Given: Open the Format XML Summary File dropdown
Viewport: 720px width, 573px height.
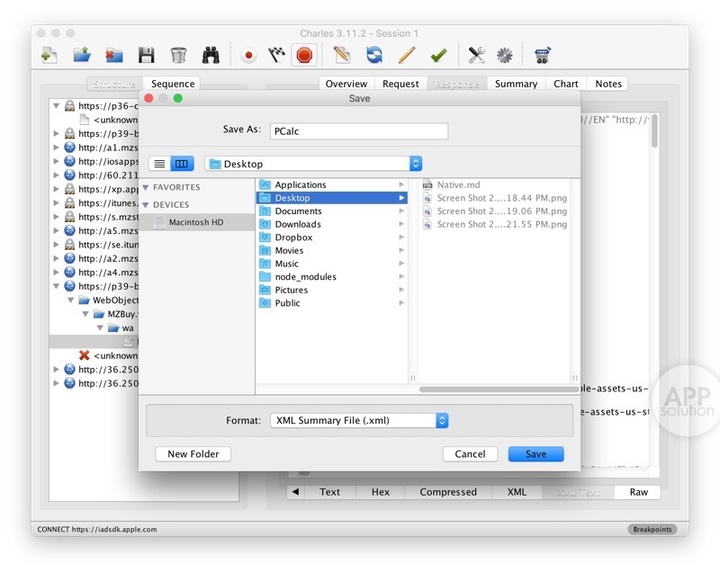Looking at the screenshot, I should pos(358,421).
